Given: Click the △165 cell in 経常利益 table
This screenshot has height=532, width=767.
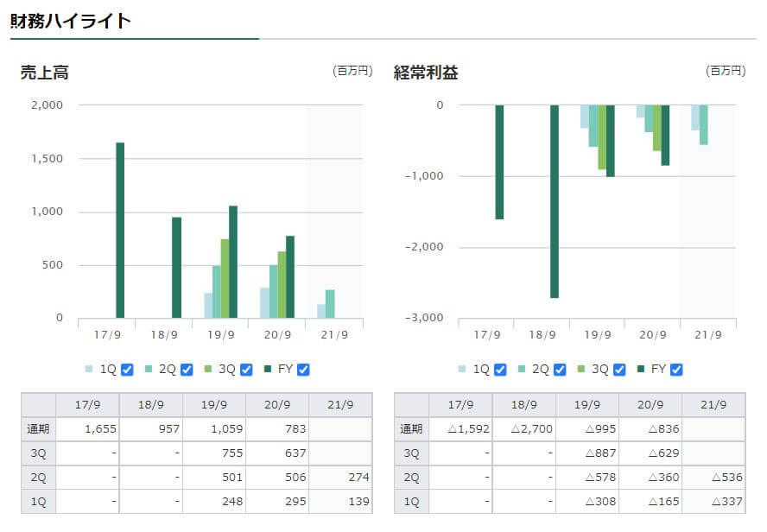Looking at the screenshot, I should [650, 502].
